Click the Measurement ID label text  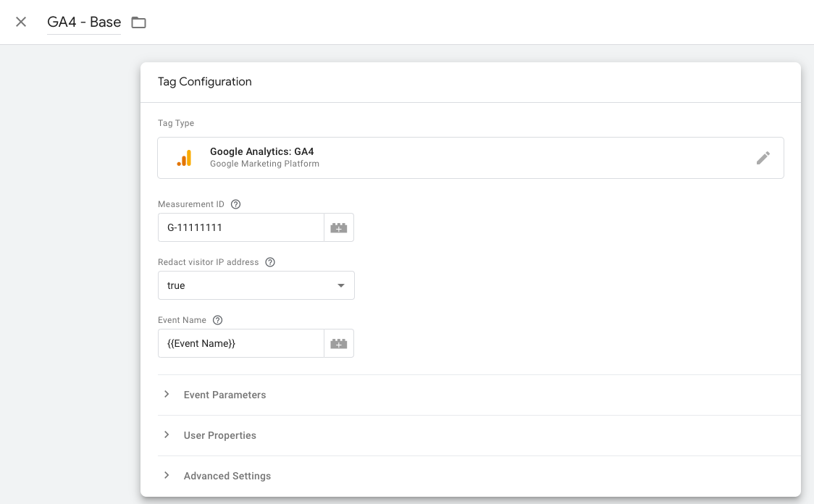(191, 204)
